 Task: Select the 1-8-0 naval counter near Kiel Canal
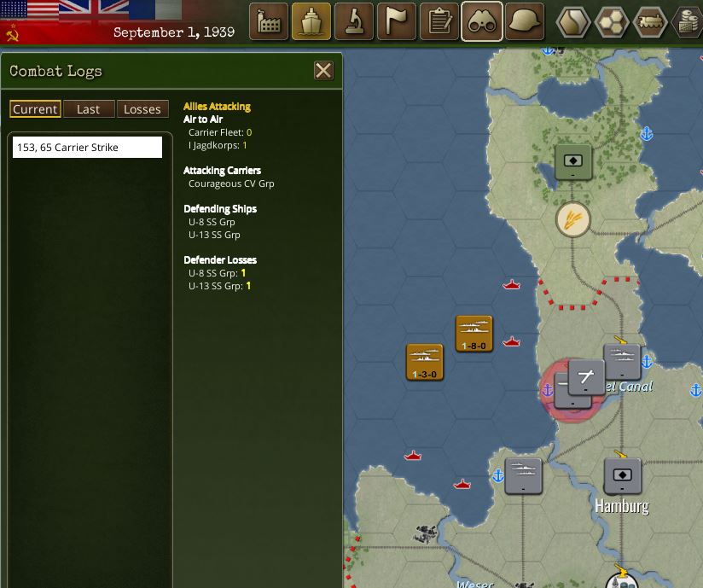tap(474, 333)
